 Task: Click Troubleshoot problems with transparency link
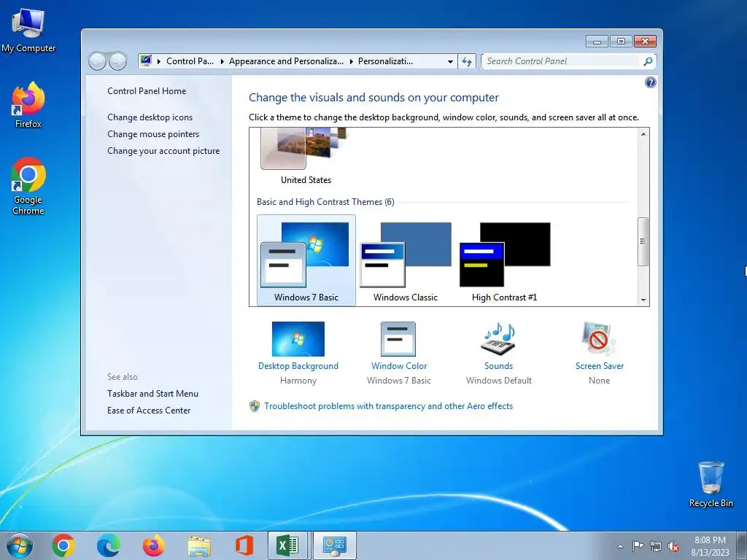click(x=388, y=406)
